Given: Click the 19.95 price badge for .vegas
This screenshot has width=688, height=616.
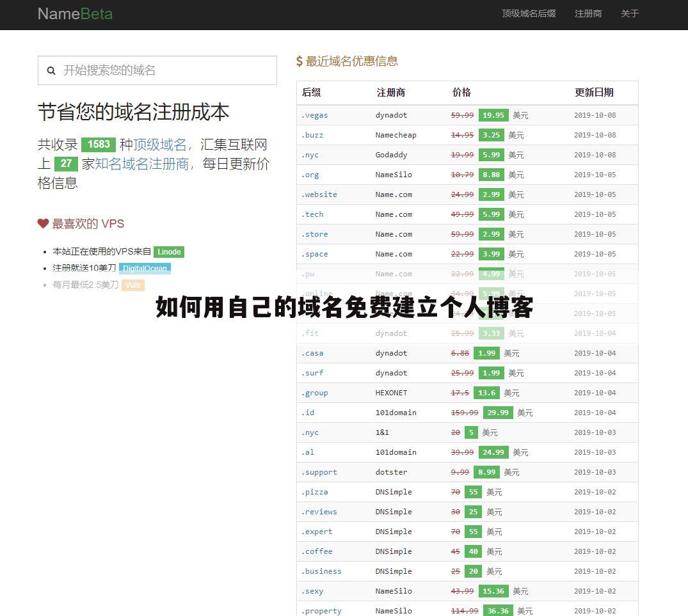Looking at the screenshot, I should click(493, 115).
